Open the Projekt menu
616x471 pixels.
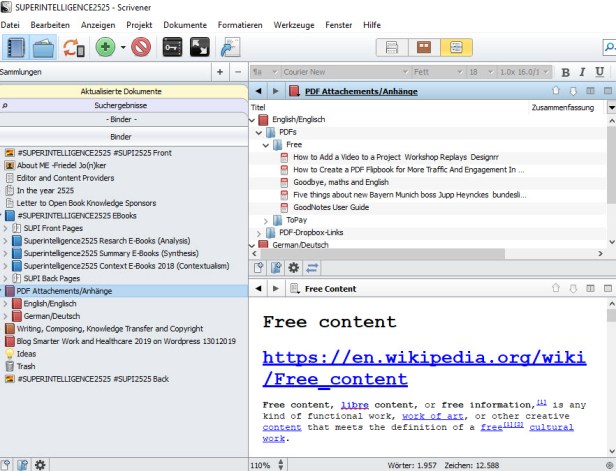(140, 24)
